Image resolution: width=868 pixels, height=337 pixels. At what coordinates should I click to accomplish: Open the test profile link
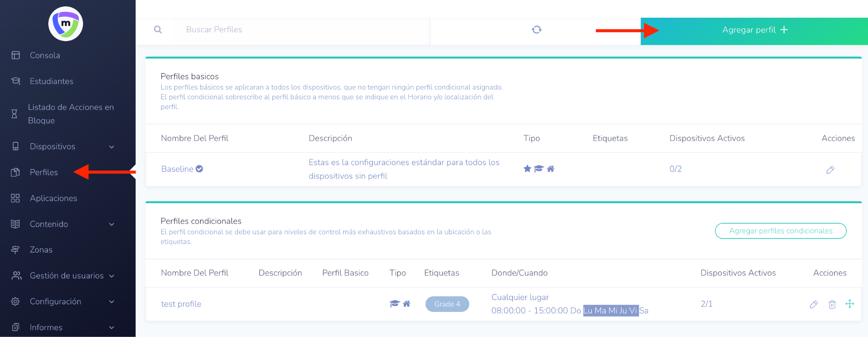[x=181, y=304]
